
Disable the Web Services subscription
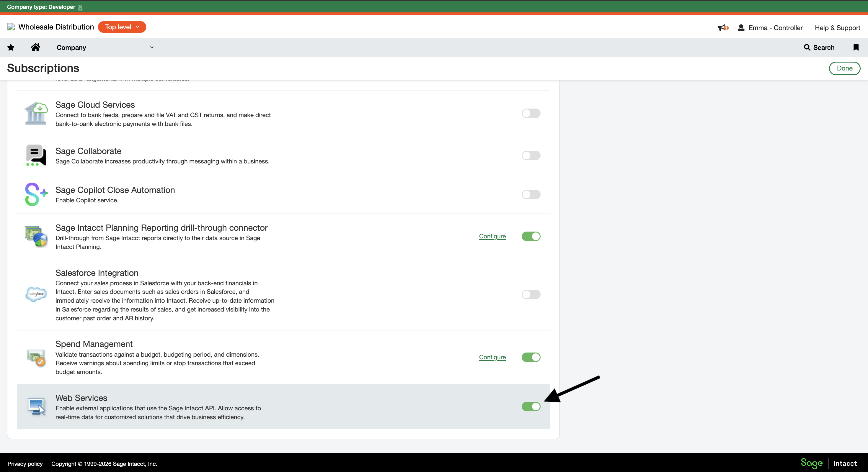click(x=531, y=407)
